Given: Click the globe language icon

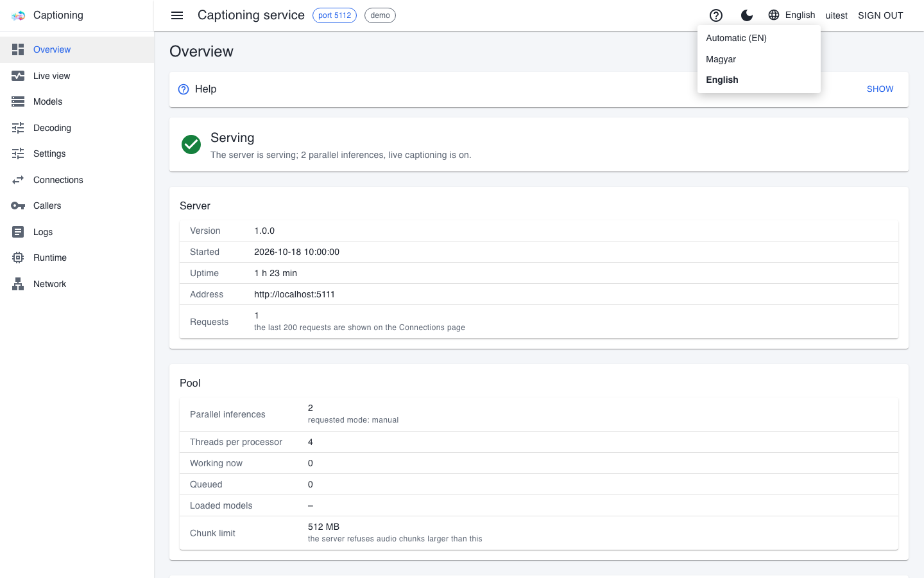Looking at the screenshot, I should tap(774, 15).
